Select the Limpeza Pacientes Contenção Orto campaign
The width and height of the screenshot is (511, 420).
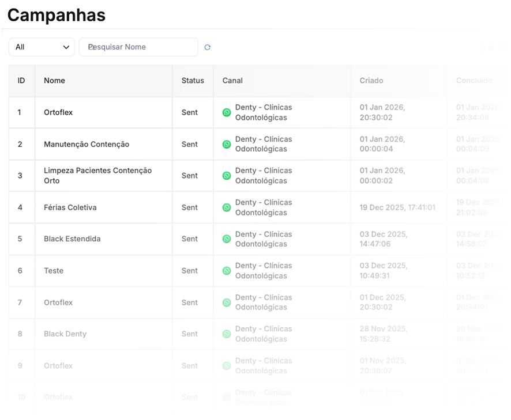tap(97, 176)
